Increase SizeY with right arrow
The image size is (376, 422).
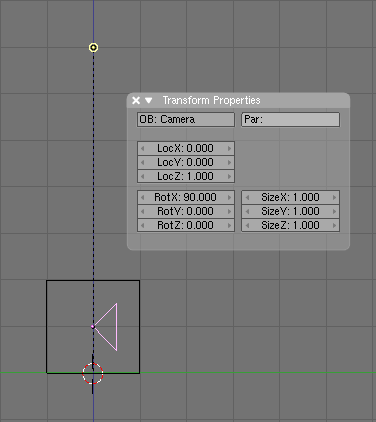pyautogui.click(x=334, y=211)
